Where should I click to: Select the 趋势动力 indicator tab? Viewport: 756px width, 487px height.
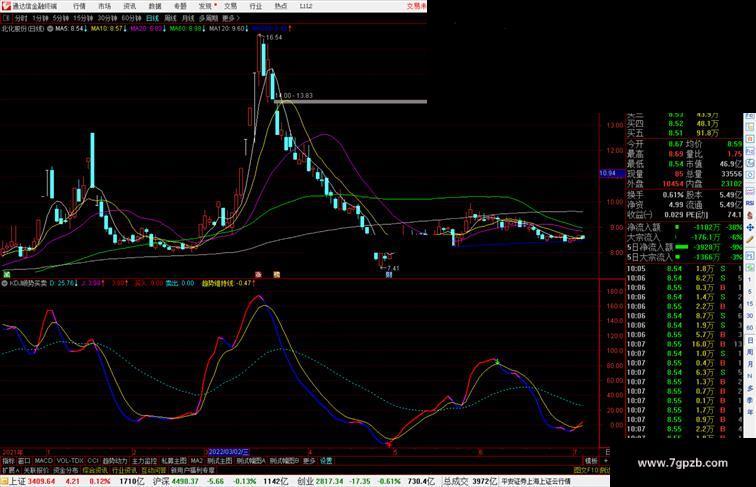[115, 461]
